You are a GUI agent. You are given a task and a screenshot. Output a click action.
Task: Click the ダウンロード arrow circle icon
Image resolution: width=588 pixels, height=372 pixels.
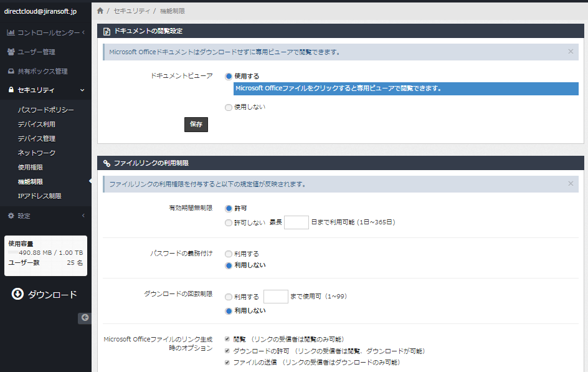[17, 294]
